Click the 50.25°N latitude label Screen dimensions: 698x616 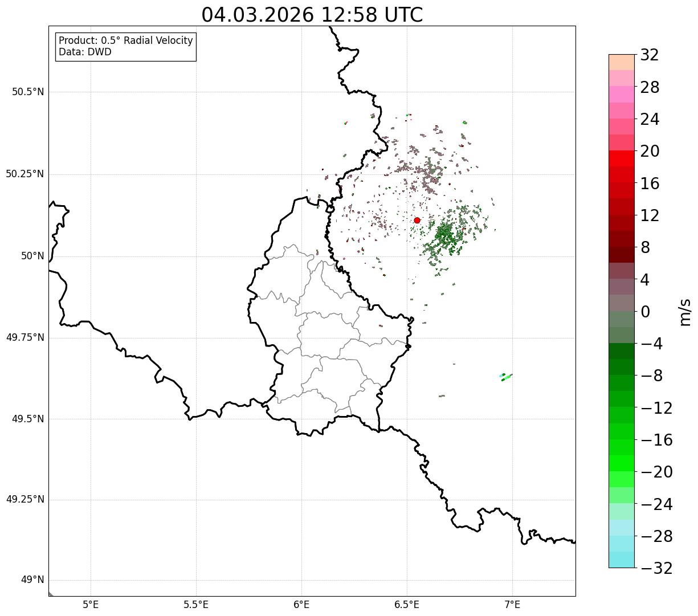[x=25, y=174]
